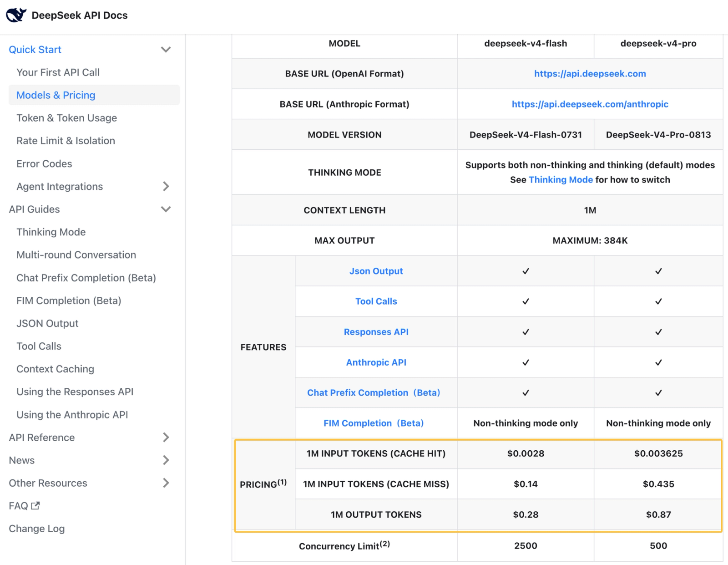Open Other Resources sidebar item
The height and width of the screenshot is (565, 728).
[x=48, y=483]
